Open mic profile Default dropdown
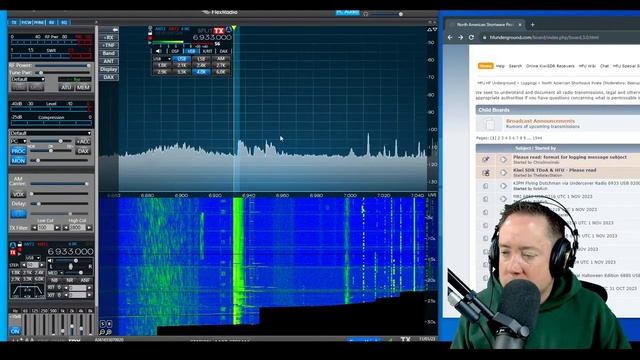 pyautogui.click(x=51, y=133)
